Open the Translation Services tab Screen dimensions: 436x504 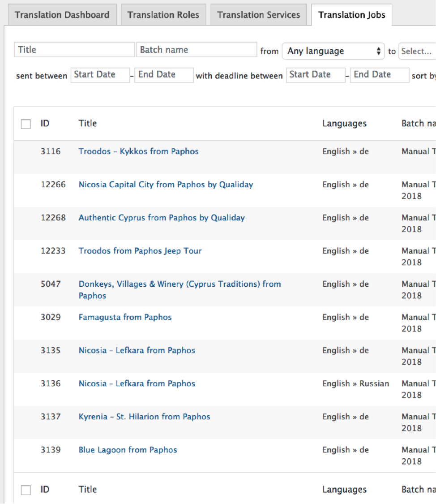point(258,15)
